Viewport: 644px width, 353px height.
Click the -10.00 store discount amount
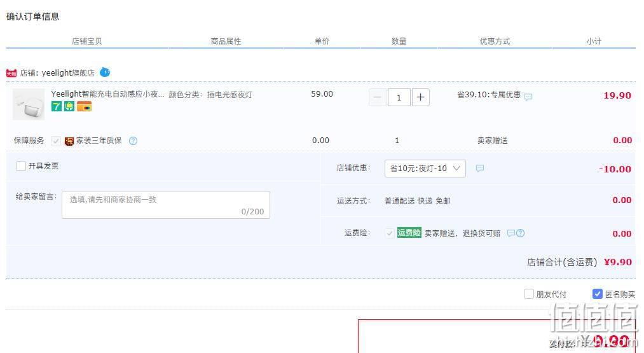(x=615, y=169)
